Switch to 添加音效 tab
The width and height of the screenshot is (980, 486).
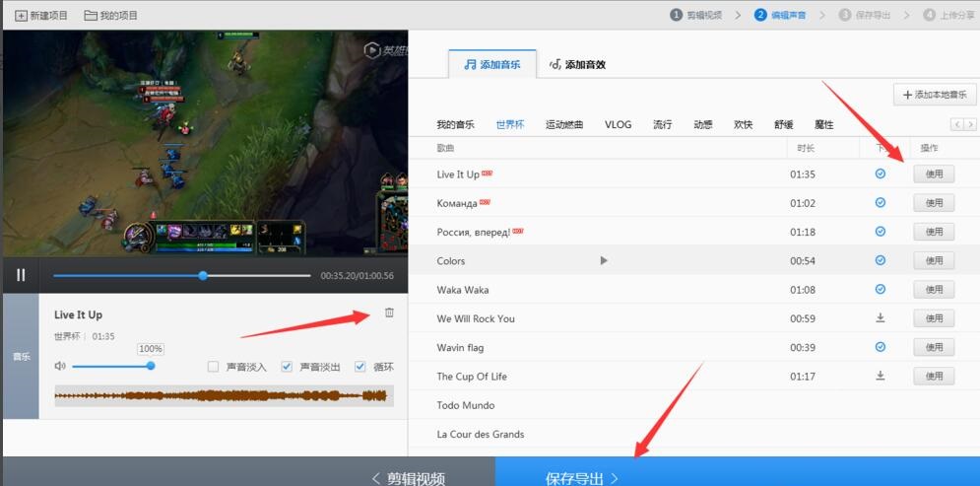577,65
